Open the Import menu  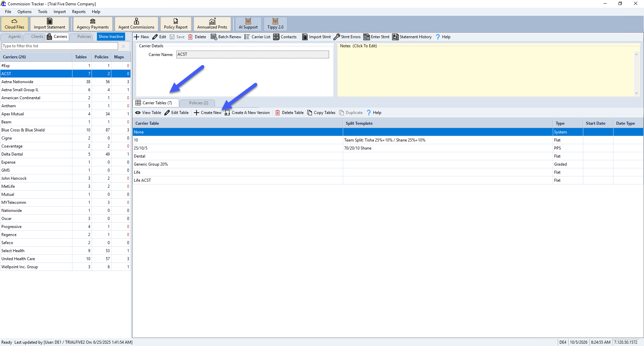(x=60, y=12)
